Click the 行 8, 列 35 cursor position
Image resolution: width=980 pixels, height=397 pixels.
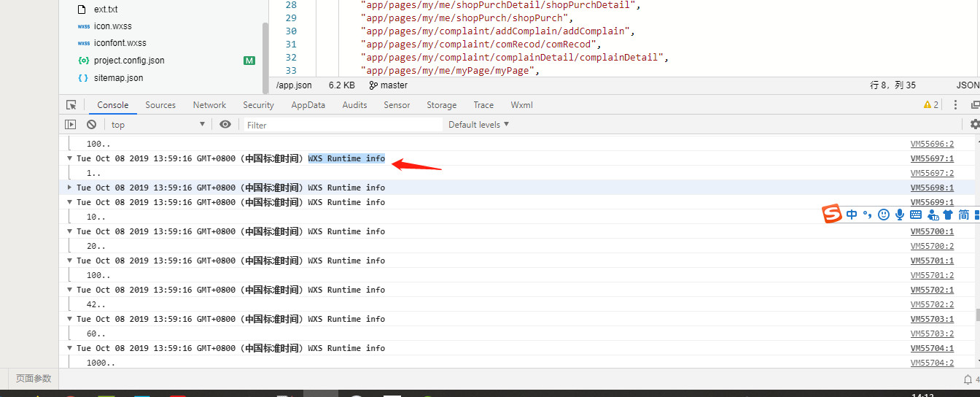(x=893, y=85)
